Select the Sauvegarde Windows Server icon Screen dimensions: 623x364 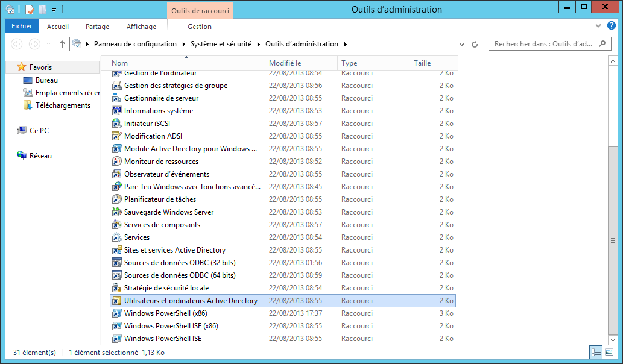click(x=116, y=212)
